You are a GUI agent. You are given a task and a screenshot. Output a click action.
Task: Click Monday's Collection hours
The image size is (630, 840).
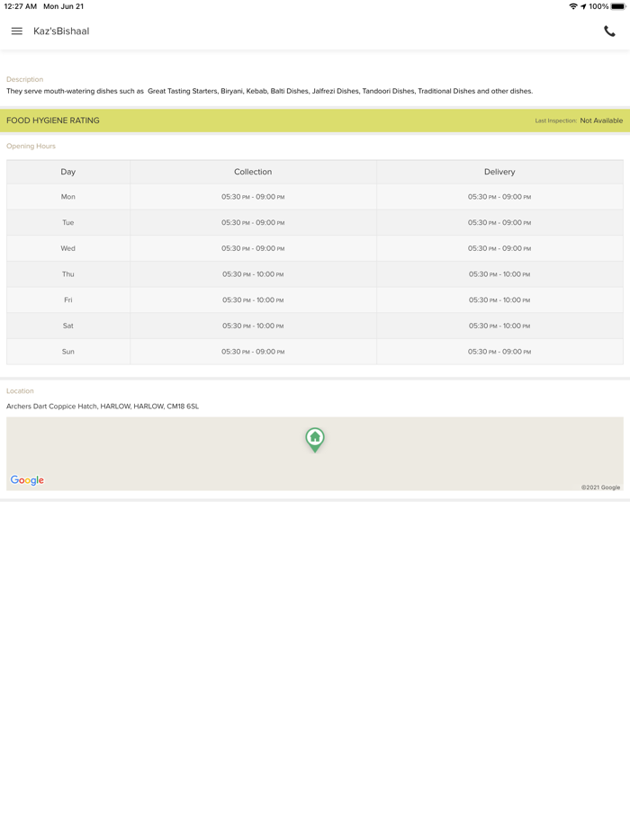pos(253,197)
